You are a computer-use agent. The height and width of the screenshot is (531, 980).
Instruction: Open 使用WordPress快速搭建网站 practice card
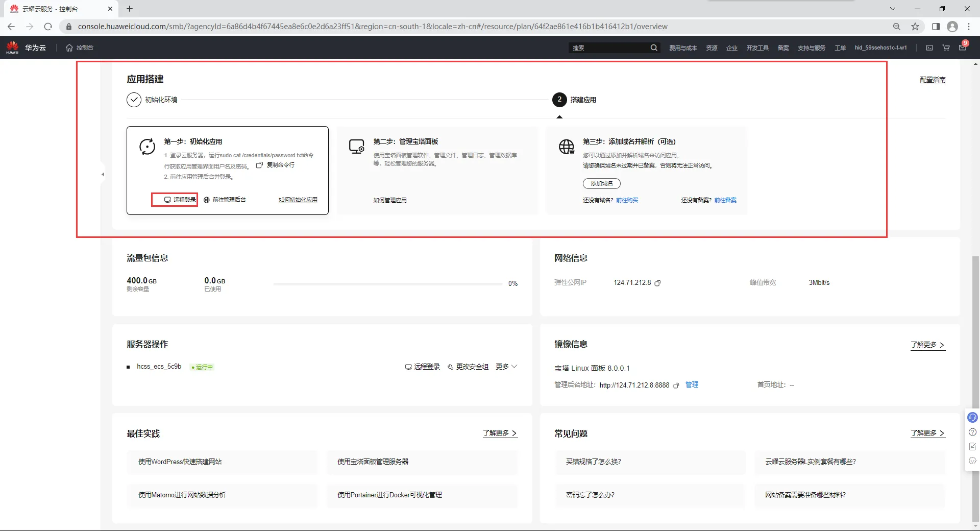coord(222,462)
